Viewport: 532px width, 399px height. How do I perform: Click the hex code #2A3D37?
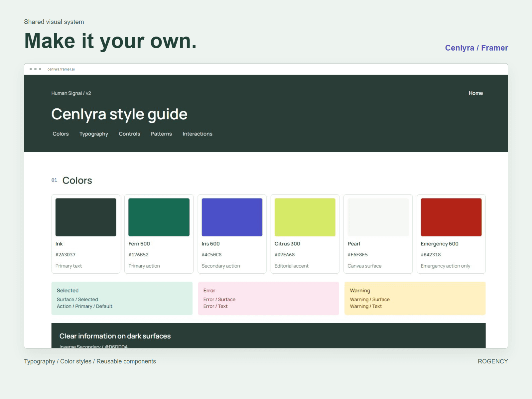pyautogui.click(x=66, y=255)
